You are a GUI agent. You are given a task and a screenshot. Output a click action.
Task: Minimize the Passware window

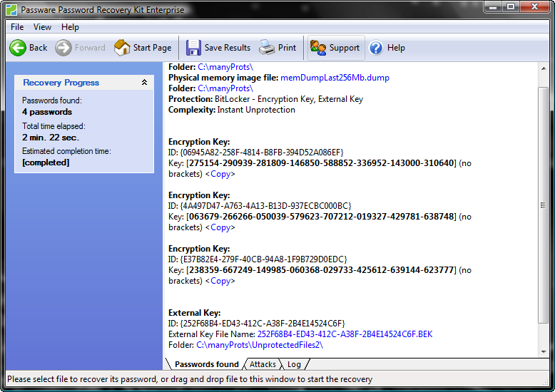pos(494,6)
